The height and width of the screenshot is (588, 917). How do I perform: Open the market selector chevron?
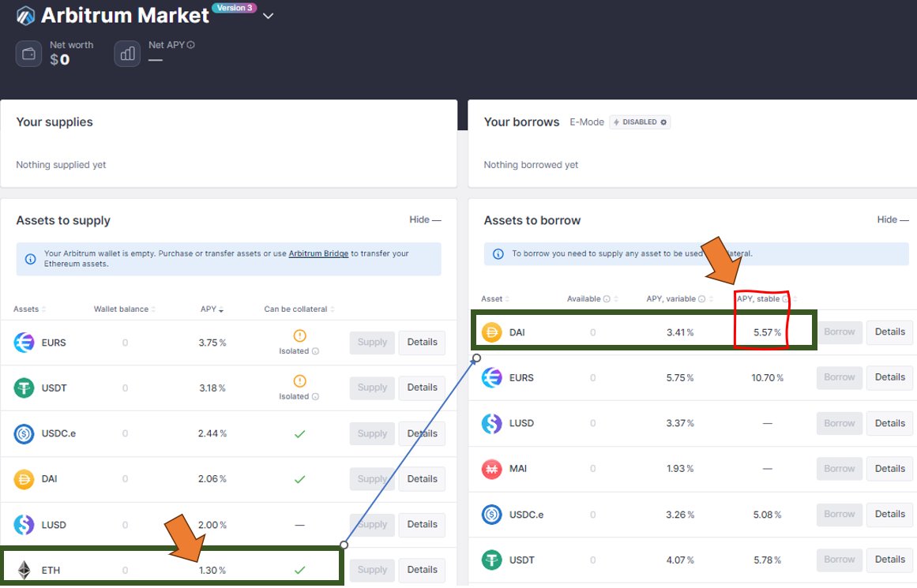268,16
